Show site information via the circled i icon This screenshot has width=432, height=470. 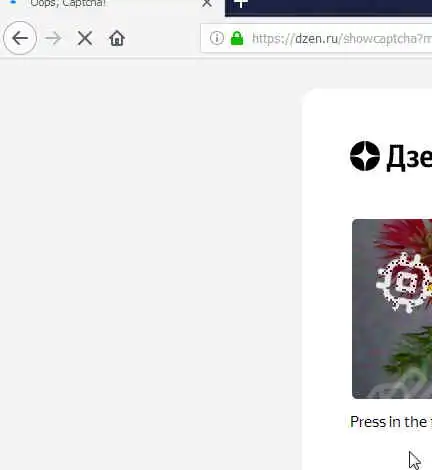point(217,38)
